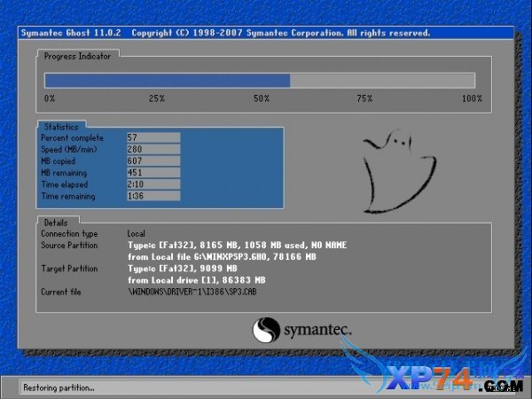Select the Time remaining value field

(153, 196)
